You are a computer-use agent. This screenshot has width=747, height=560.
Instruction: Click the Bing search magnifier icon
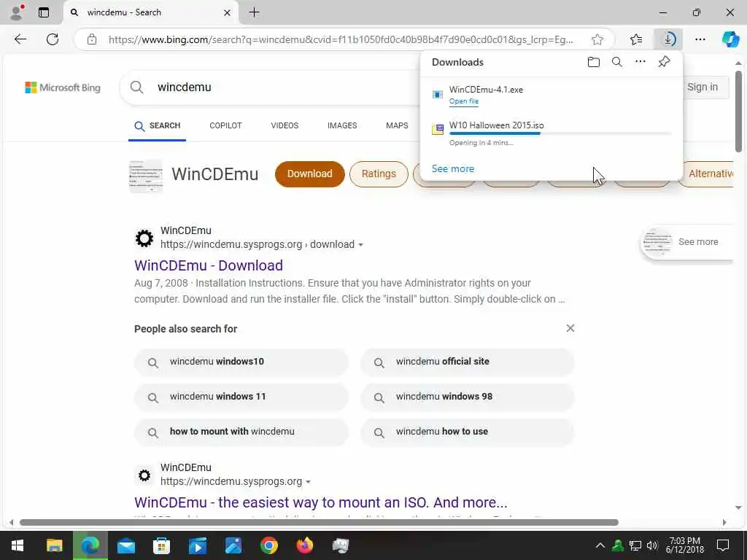(x=136, y=87)
